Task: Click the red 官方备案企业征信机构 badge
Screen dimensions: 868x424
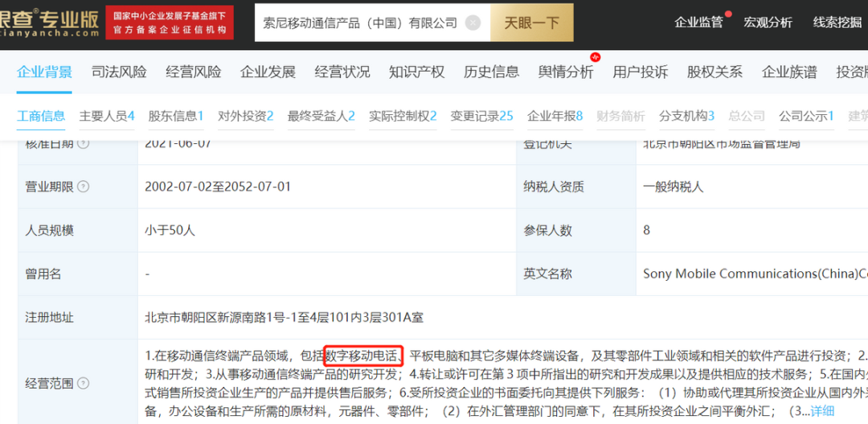Action: [x=170, y=23]
